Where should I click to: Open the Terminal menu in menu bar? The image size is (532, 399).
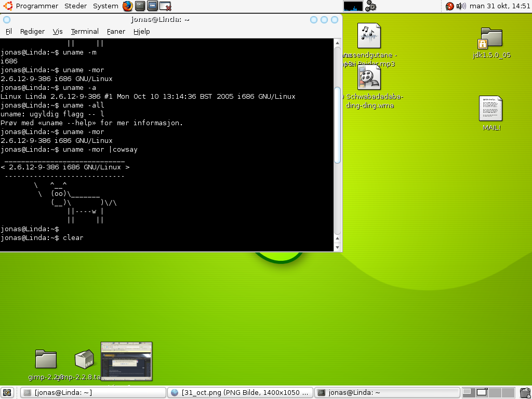[x=85, y=32]
